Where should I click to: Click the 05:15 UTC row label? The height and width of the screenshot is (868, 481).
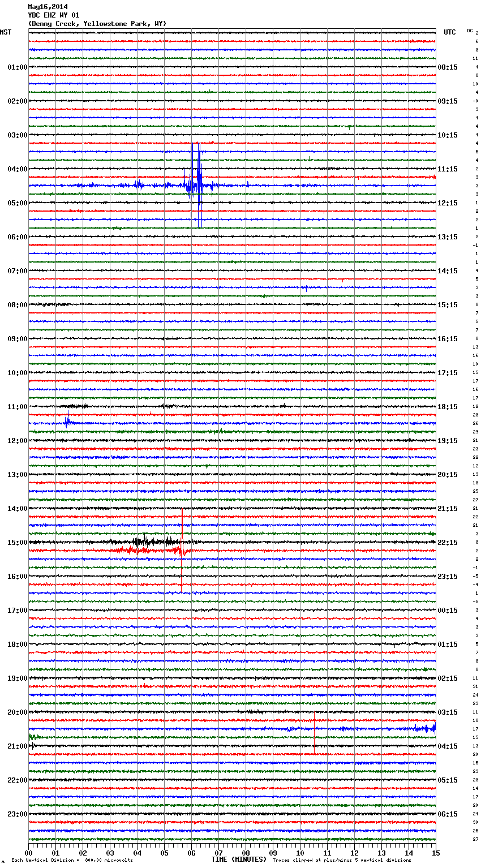[x=448, y=780]
